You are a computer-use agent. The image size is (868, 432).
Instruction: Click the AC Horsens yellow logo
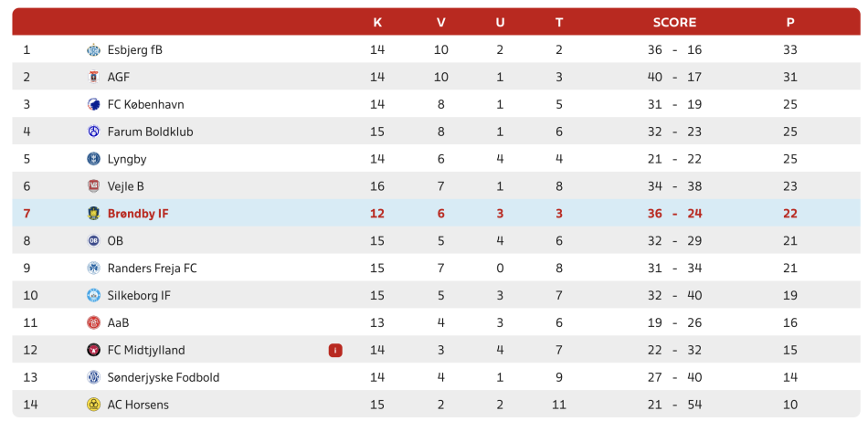(93, 405)
